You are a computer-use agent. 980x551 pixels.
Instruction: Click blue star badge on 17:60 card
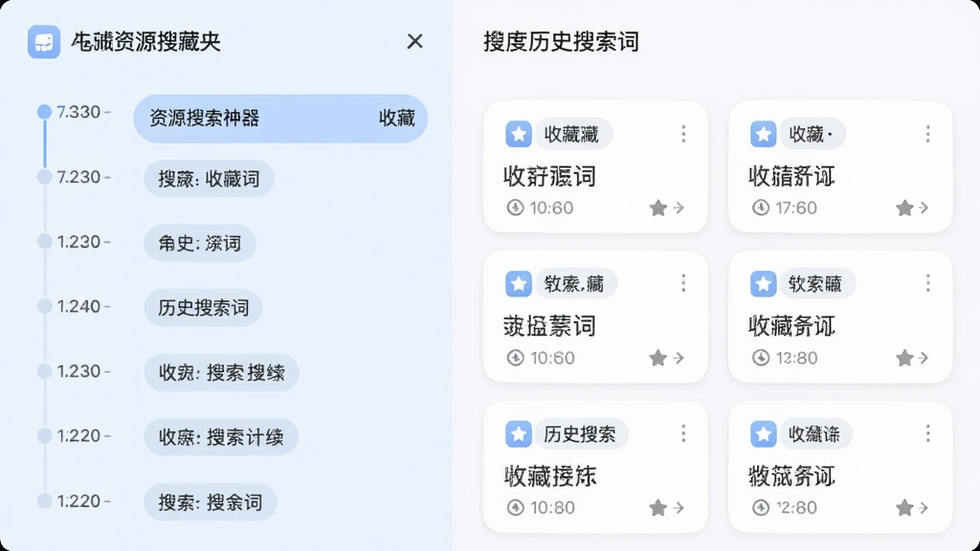point(763,134)
